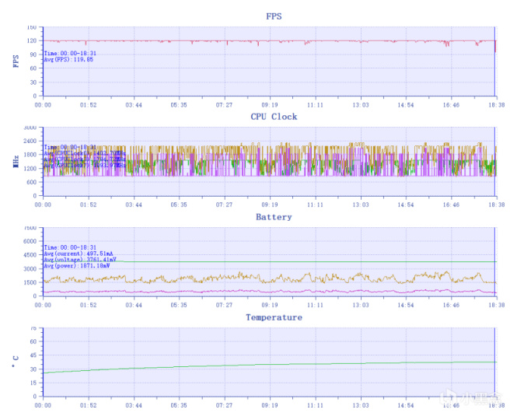Click the 14:54 time label under Temperature chart
This screenshot has width=517, height=420.
point(406,405)
